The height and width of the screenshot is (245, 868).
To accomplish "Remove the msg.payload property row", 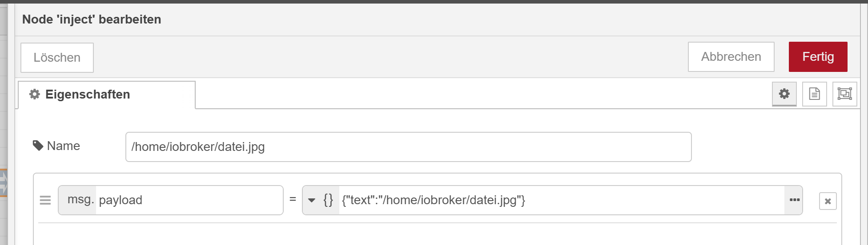I will [828, 201].
